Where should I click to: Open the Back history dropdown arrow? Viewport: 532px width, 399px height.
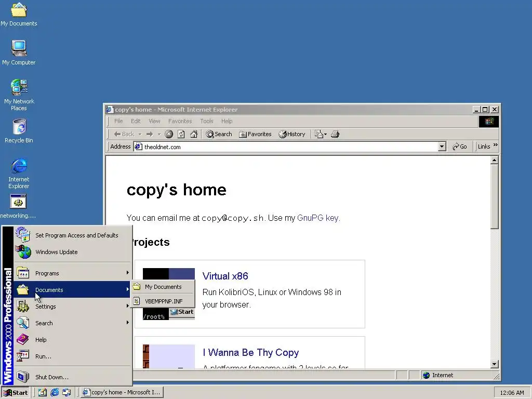point(140,135)
